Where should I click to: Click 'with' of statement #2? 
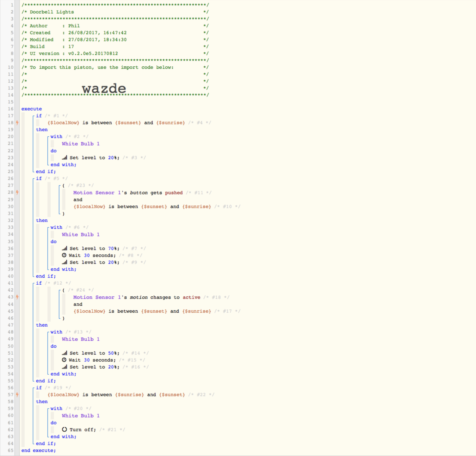(56, 136)
